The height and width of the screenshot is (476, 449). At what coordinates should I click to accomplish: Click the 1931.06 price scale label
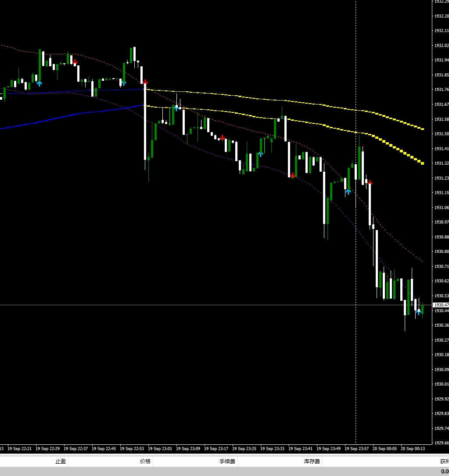(442, 207)
